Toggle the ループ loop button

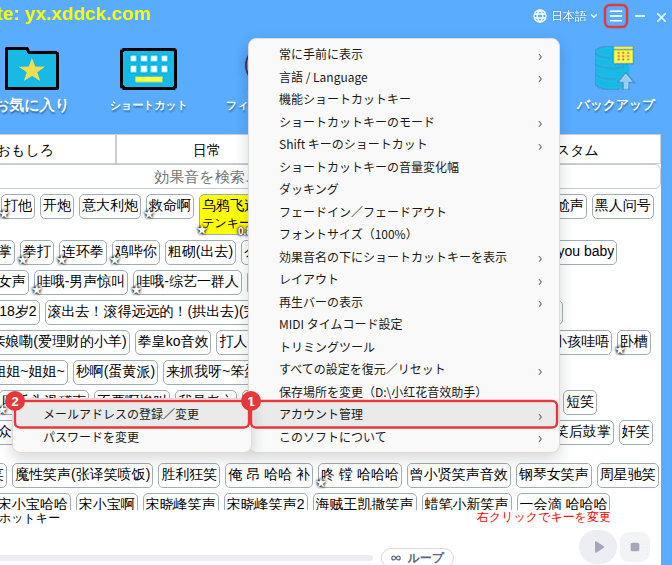pos(417,557)
